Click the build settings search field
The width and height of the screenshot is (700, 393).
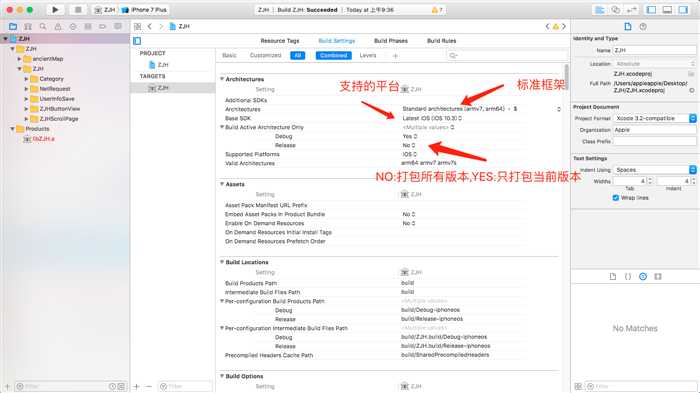[x=507, y=55]
